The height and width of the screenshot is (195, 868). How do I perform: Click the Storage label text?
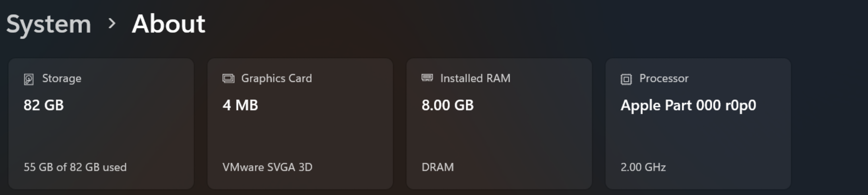point(62,78)
